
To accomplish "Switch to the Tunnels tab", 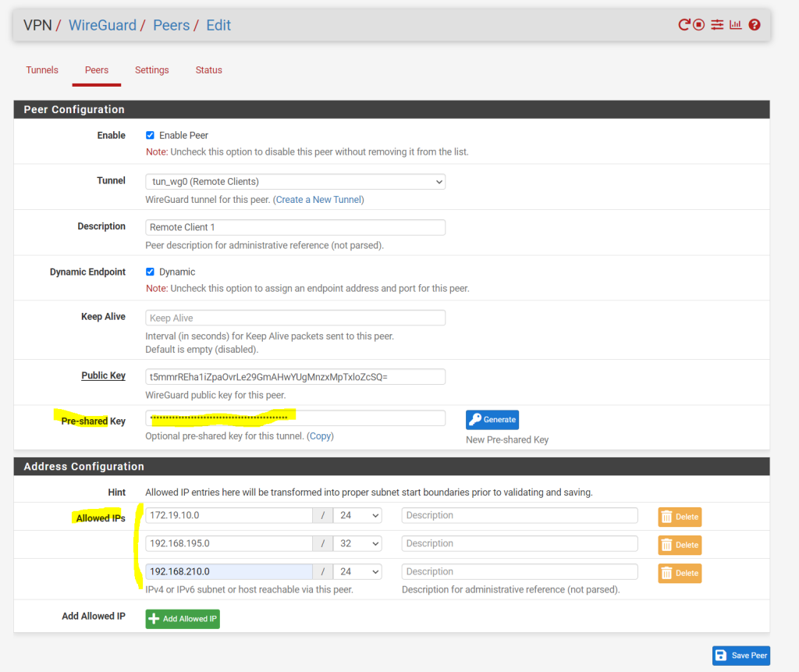I will pyautogui.click(x=42, y=69).
